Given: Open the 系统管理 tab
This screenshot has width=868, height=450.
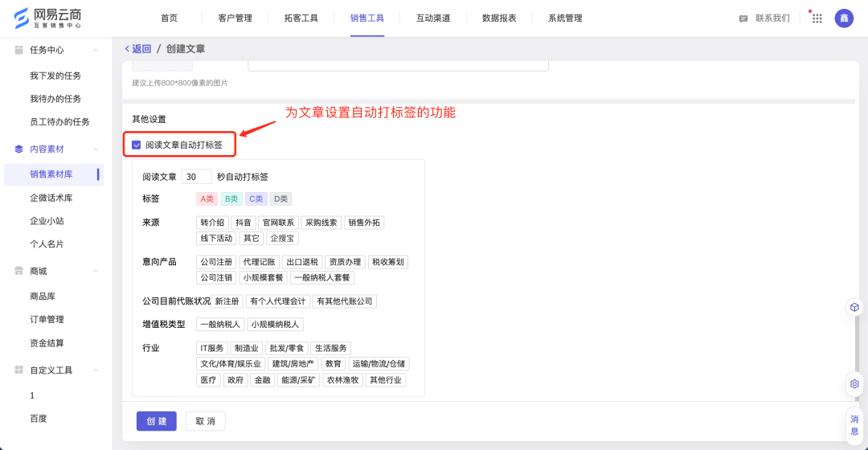Looking at the screenshot, I should (x=565, y=18).
